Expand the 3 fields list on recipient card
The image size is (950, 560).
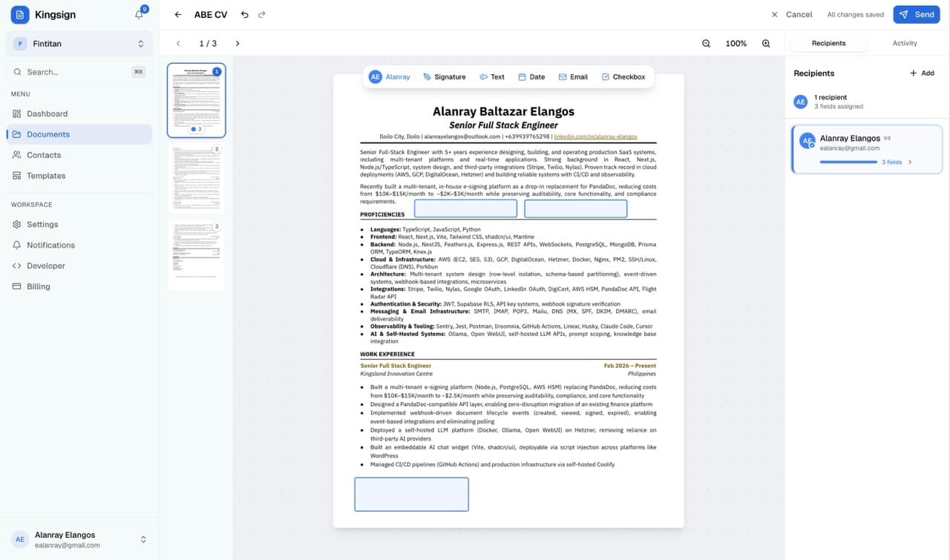tap(894, 162)
